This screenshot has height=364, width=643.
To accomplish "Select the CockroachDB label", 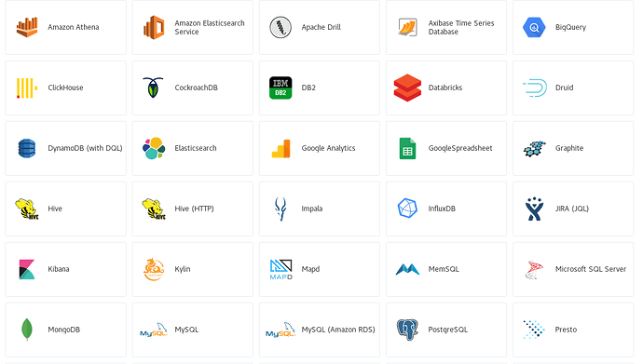I will [x=196, y=88].
